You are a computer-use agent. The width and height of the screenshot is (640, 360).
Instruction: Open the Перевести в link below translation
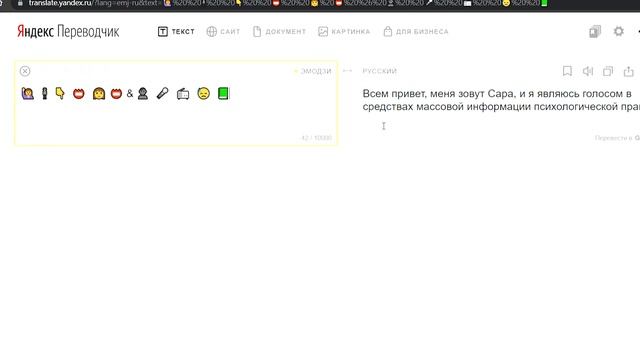point(617,138)
